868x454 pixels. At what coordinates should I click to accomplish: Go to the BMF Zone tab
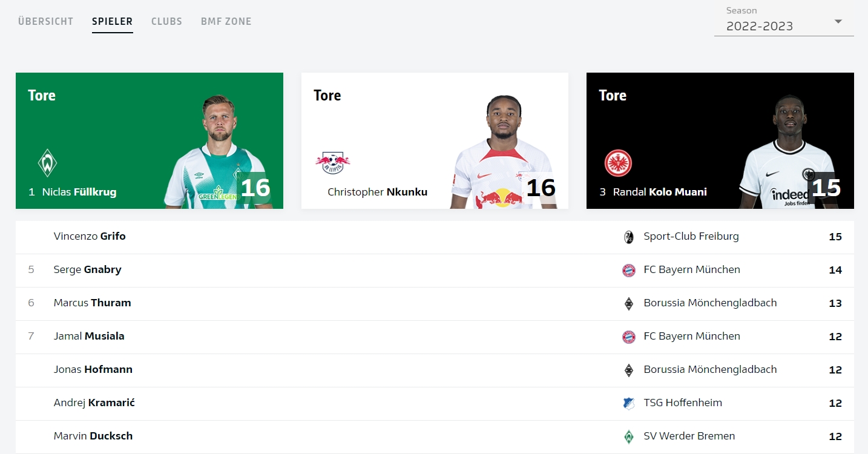tap(226, 21)
